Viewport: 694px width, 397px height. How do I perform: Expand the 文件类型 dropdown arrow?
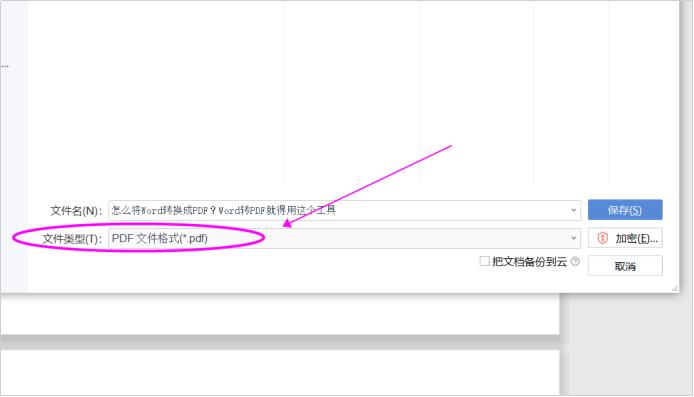(x=573, y=238)
